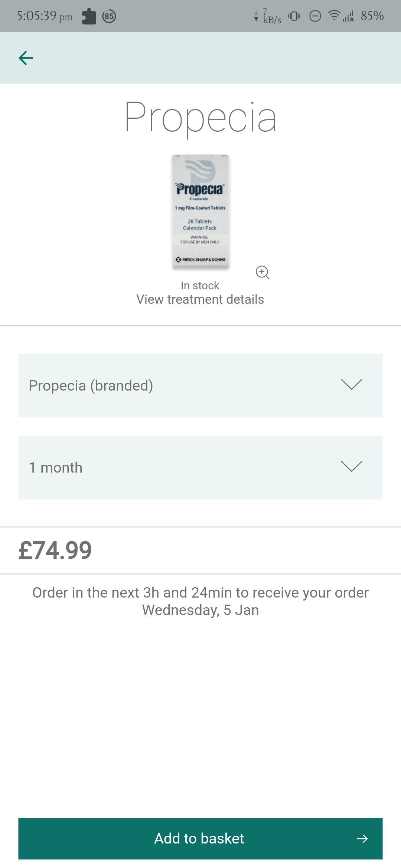Tap the Wi-Fi signal status icon
Viewport: 401px width, 868px height.
click(x=334, y=16)
